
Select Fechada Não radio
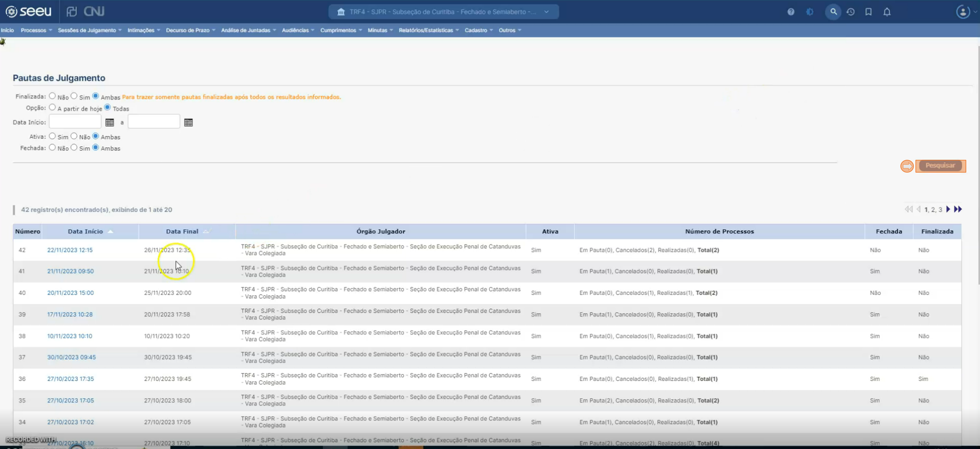point(52,147)
